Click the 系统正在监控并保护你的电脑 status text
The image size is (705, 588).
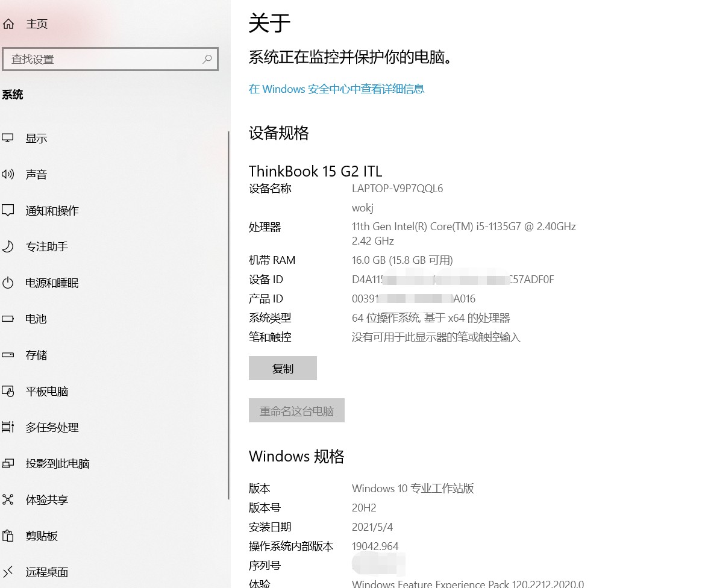click(350, 57)
